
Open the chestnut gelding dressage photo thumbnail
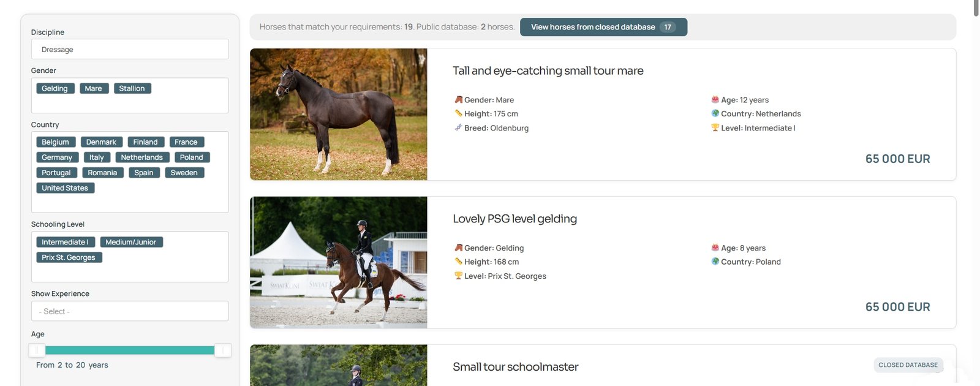pos(339,262)
